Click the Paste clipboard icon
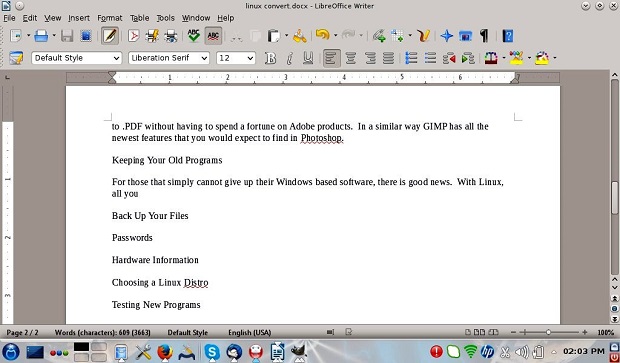Screen dimensions: 620x363 pyautogui.click(x=274, y=36)
